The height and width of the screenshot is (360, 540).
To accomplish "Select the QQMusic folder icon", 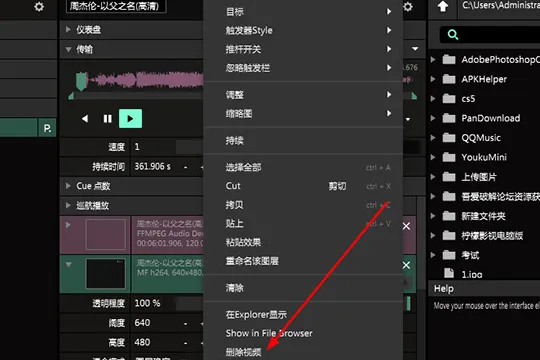I will [x=449, y=138].
